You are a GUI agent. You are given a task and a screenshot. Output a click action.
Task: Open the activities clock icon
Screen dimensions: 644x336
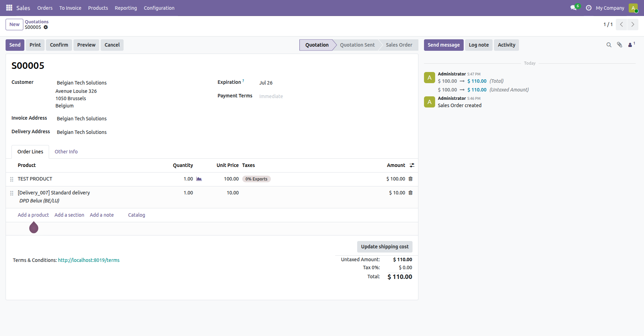coord(589,8)
